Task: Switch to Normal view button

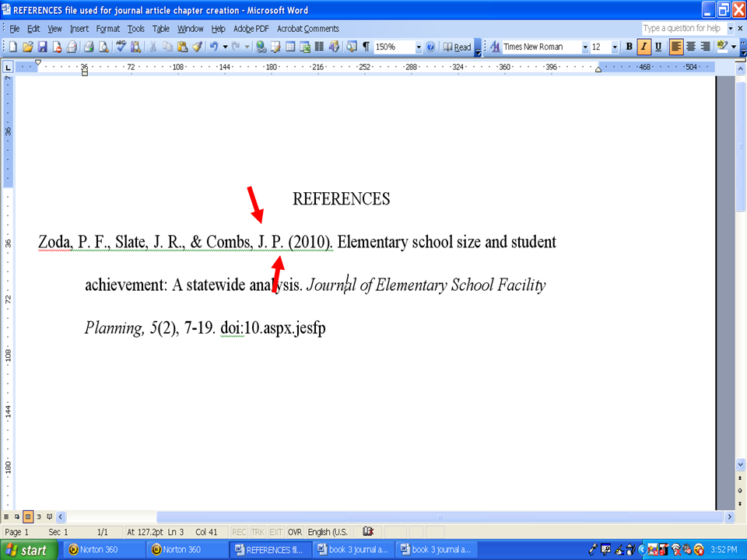Action: 6,516
